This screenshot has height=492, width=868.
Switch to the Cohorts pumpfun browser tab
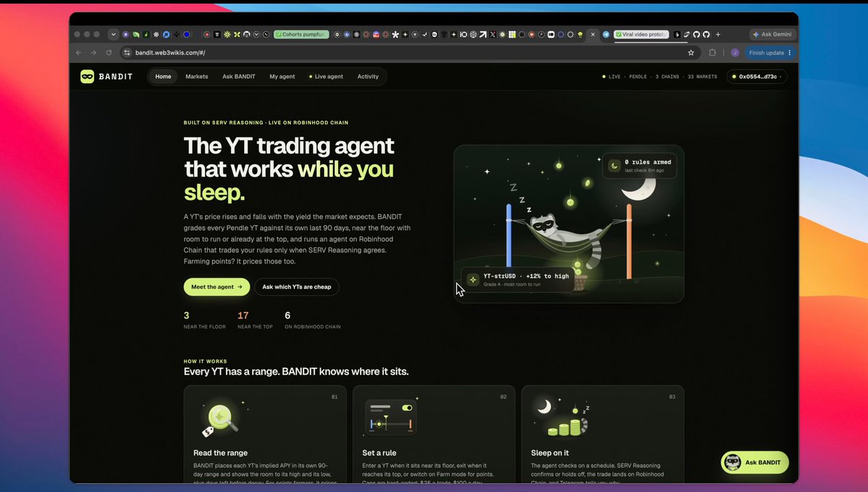click(302, 34)
